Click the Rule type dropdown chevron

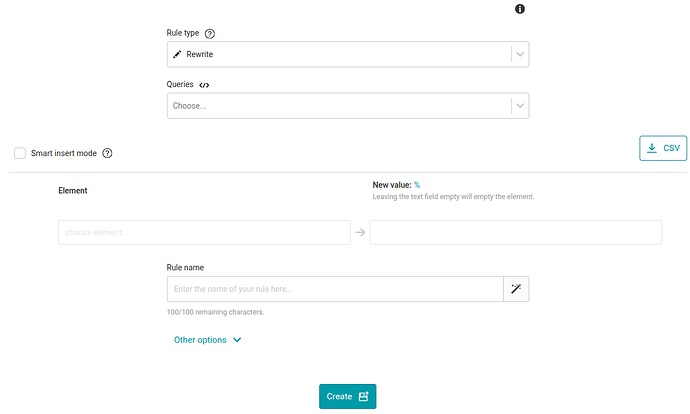(x=520, y=54)
